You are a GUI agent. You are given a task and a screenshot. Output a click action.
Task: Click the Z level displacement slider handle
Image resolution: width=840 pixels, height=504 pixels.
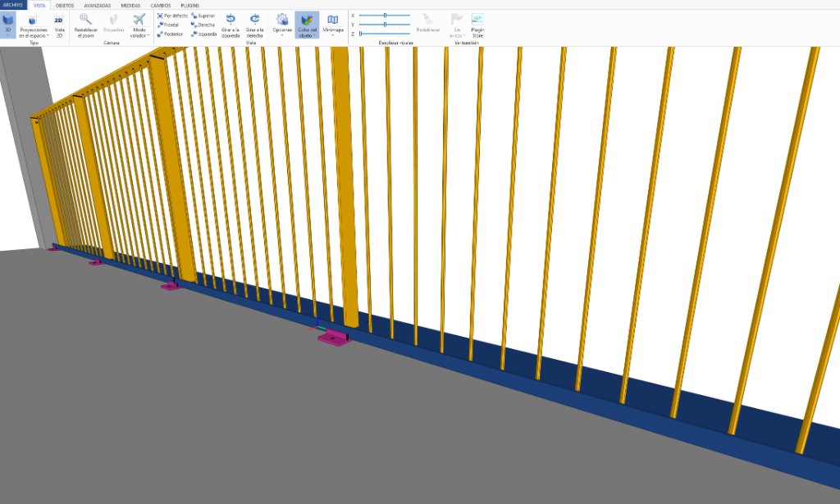click(x=361, y=34)
